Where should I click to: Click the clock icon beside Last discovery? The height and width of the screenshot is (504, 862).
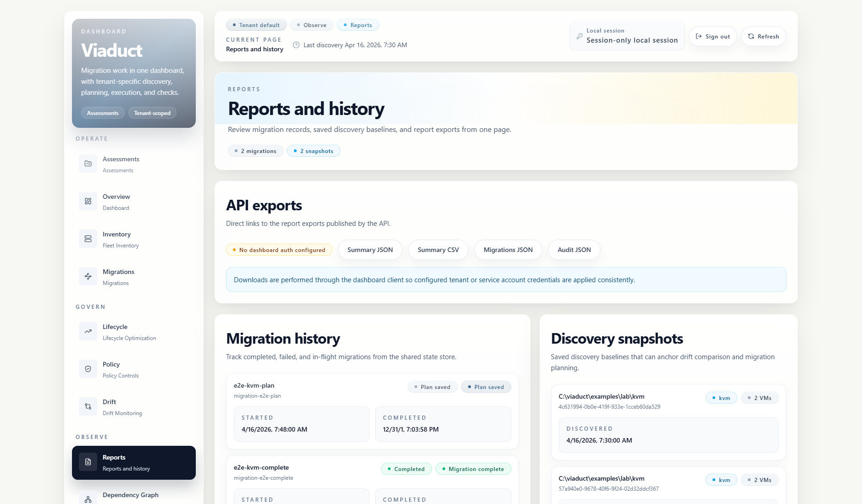click(x=296, y=45)
